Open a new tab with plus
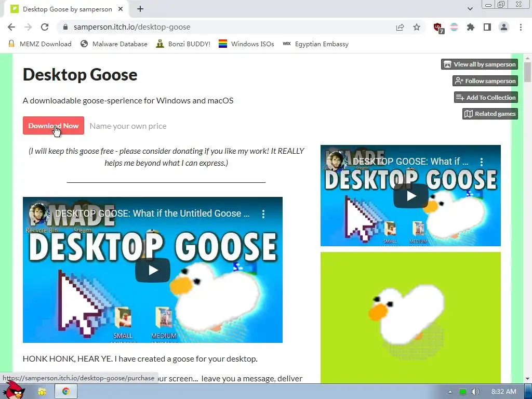Screen dimensions: 532x399 point(140,9)
